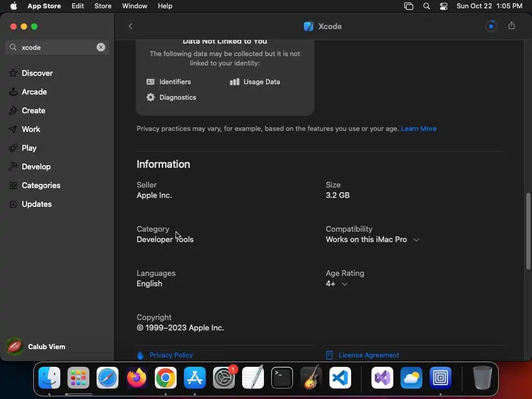Clear the xcode search field
The image size is (532, 399).
pos(101,47)
